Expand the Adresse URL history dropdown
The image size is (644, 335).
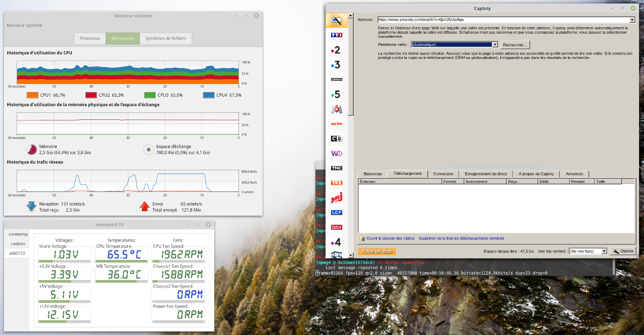click(x=632, y=20)
